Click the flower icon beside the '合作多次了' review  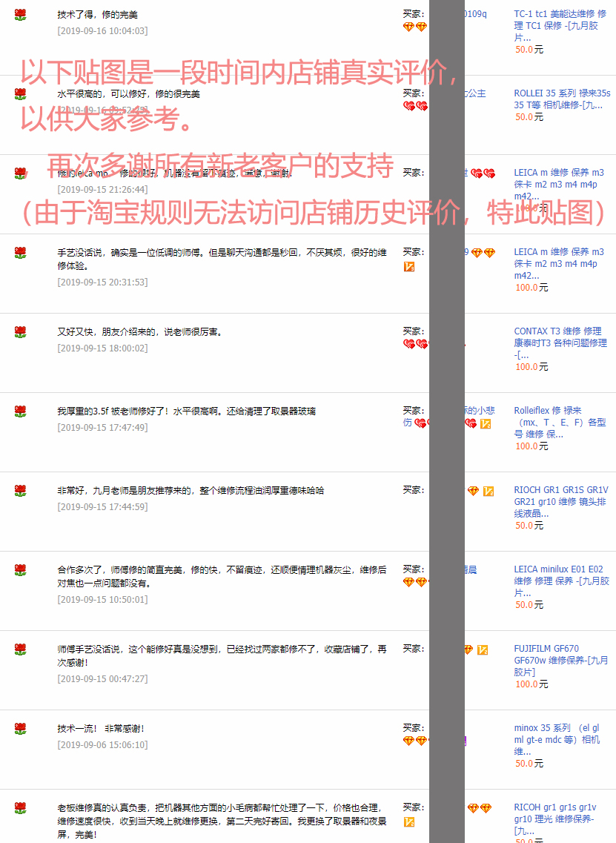coord(20,570)
